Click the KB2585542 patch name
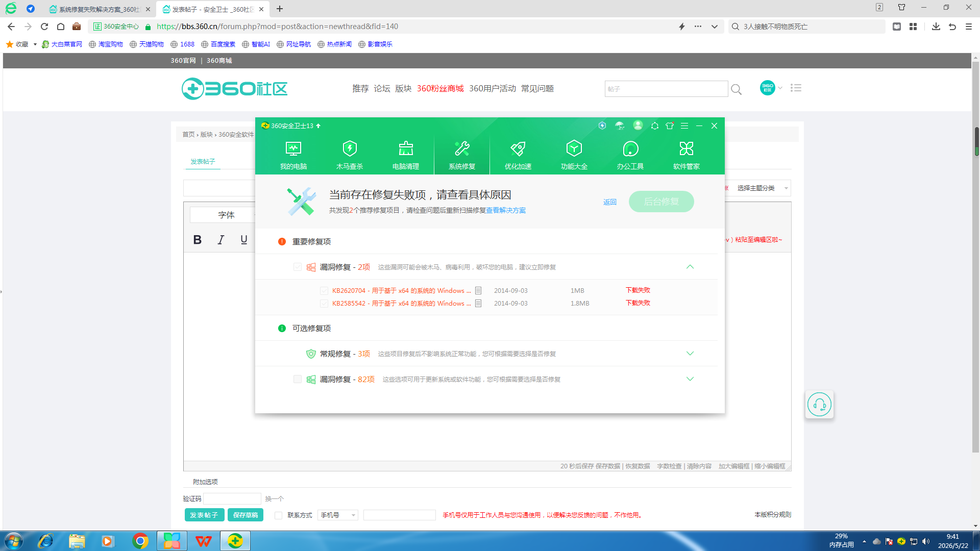Screen dimensions: 980x551 401,304
